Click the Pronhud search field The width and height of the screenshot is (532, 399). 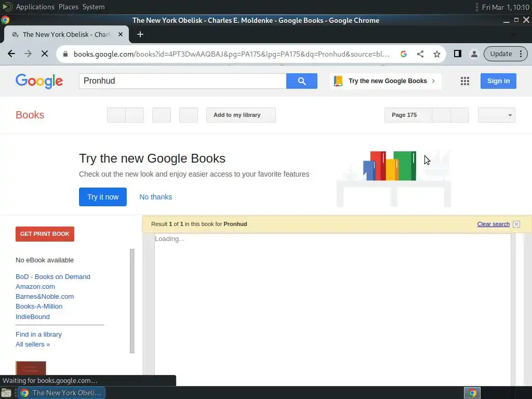(x=182, y=81)
